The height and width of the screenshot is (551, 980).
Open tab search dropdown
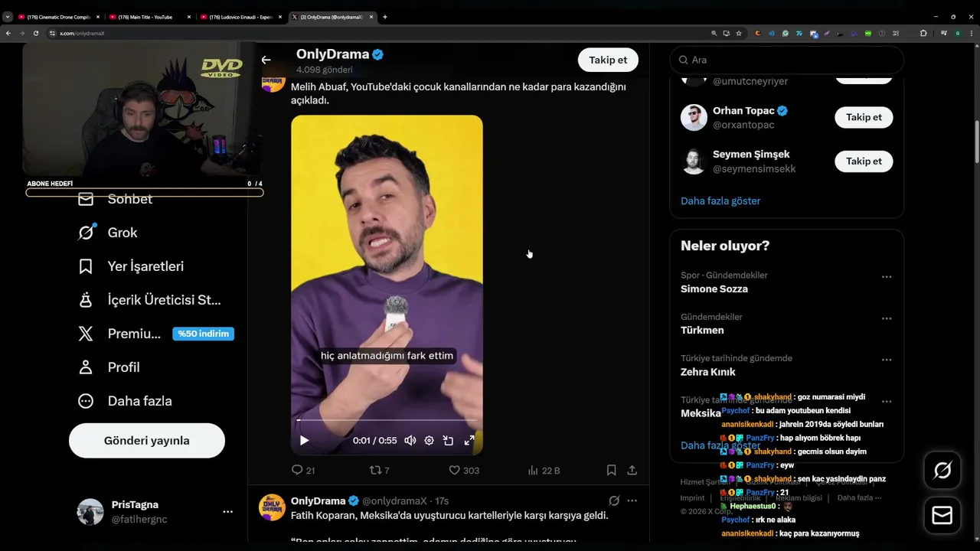tap(7, 17)
